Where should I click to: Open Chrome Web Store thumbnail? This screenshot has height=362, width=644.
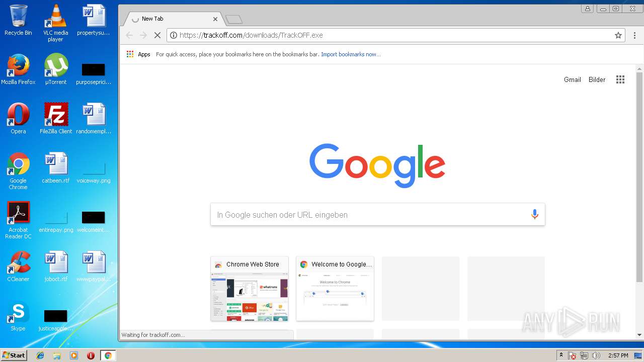point(250,289)
